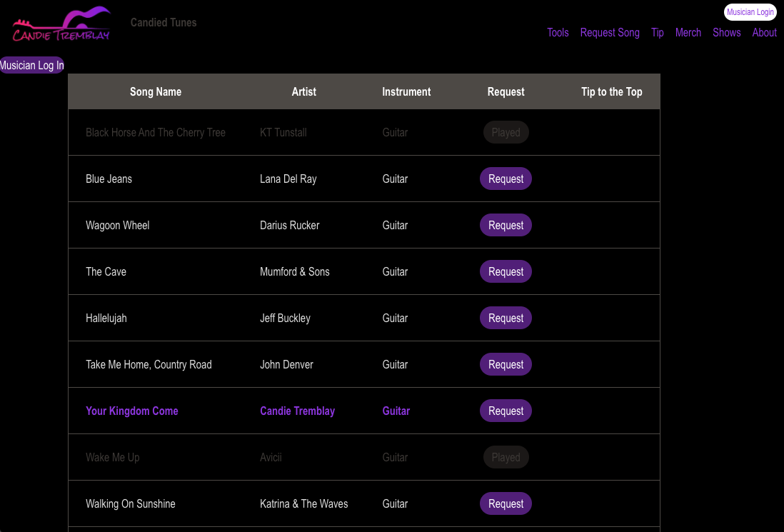Open the Request Song nav link
Screen dimensions: 784x532
point(610,33)
